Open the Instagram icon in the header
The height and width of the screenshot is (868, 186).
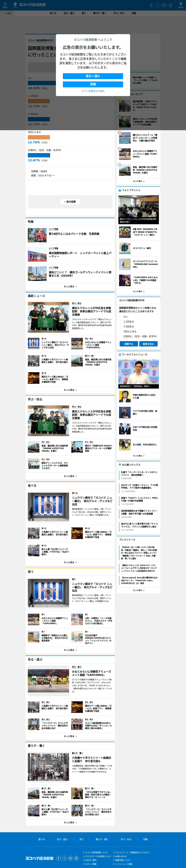[164, 5]
